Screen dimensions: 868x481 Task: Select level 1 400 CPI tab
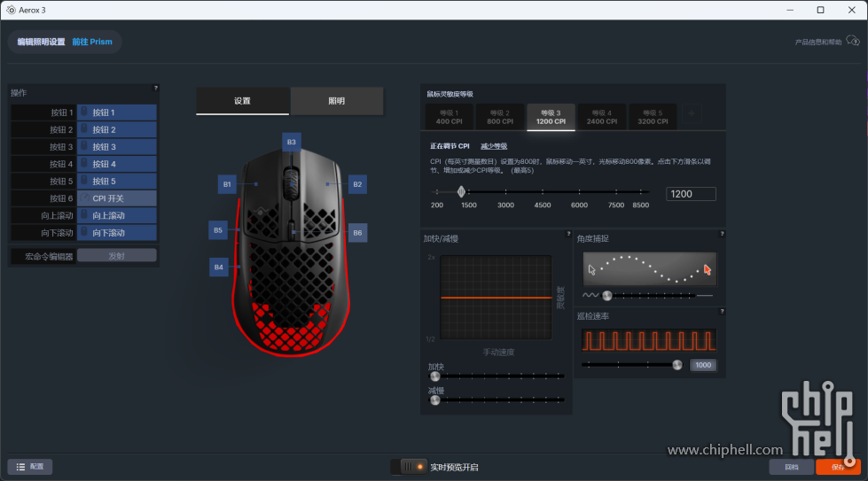tap(449, 117)
